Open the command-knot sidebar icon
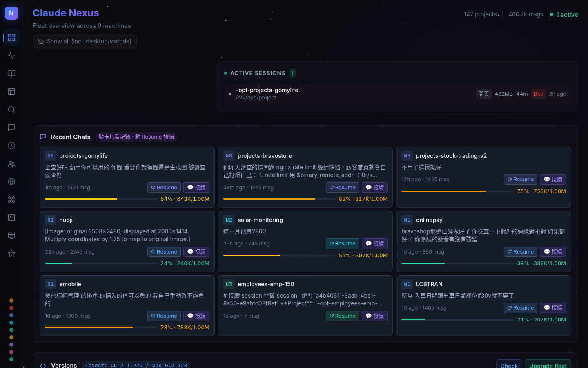This screenshot has height=368, width=588. click(11, 200)
